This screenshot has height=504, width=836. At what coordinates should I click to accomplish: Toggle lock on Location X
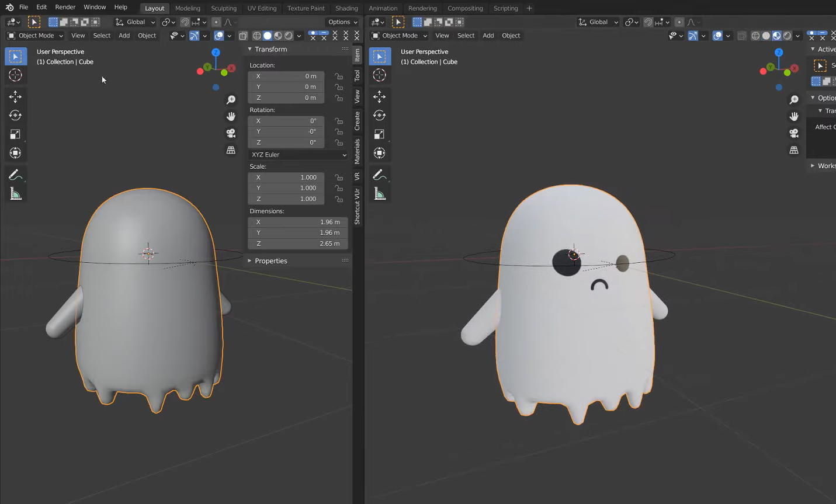pos(339,76)
